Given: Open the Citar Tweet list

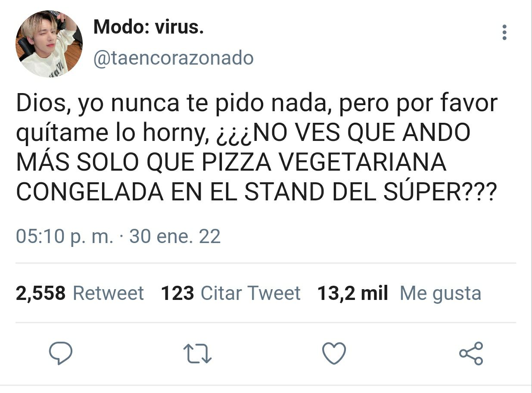Looking at the screenshot, I should pos(250,293).
